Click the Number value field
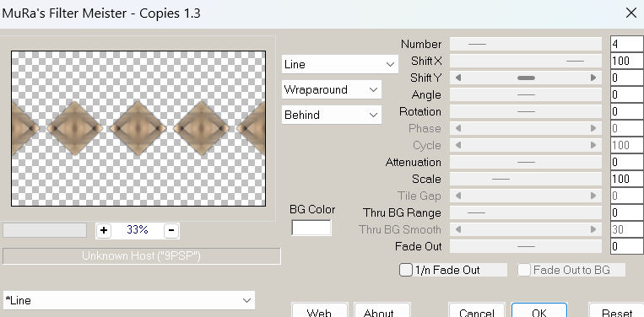 pyautogui.click(x=627, y=44)
